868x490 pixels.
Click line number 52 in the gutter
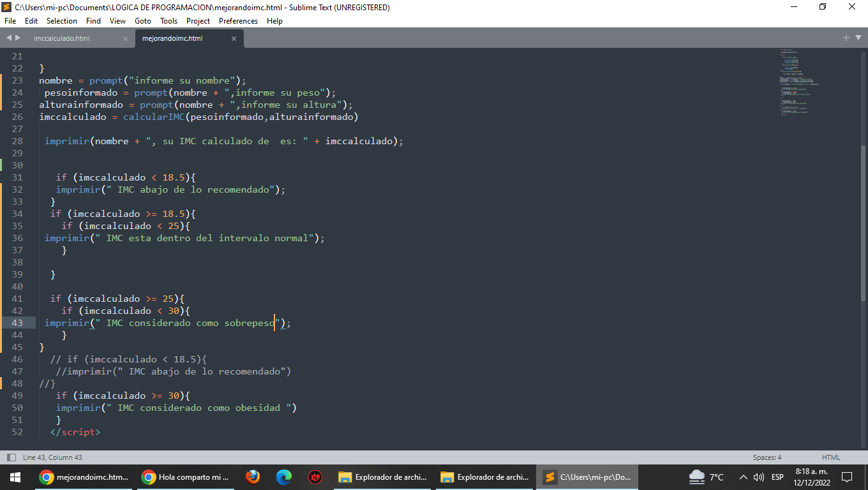[x=17, y=432]
